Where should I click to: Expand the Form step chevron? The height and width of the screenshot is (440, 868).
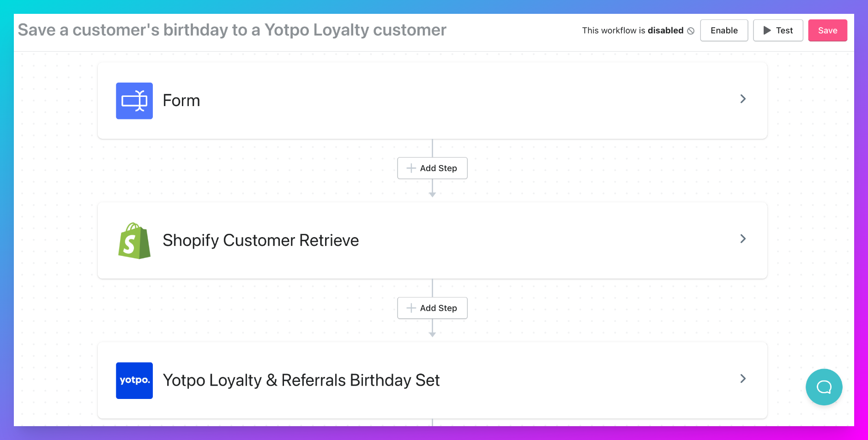coord(743,99)
